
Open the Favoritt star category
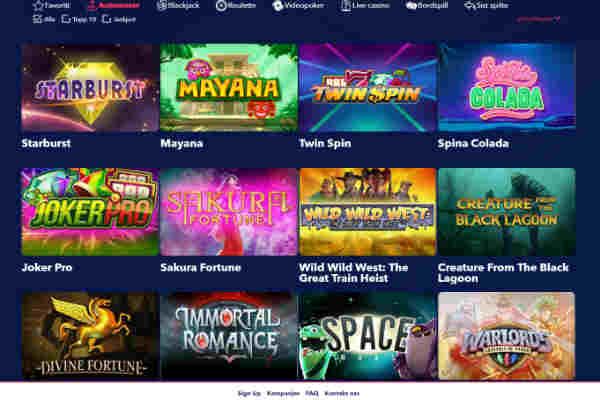(51, 5)
